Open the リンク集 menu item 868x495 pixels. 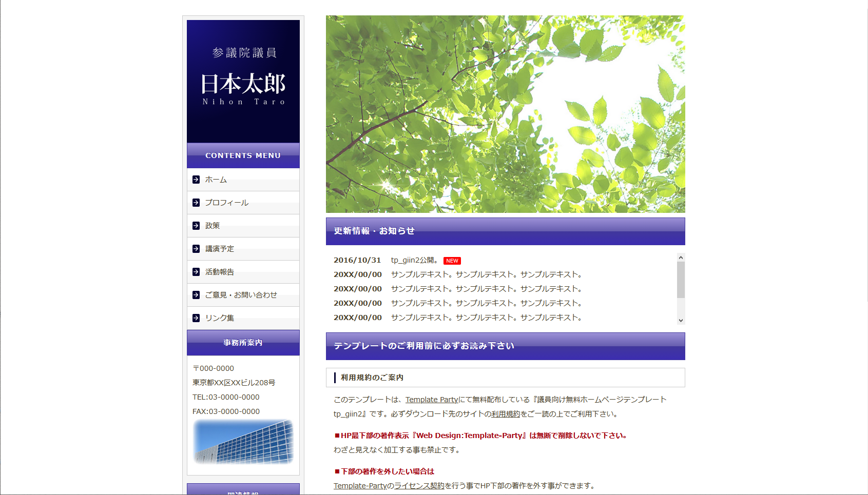pyautogui.click(x=243, y=318)
